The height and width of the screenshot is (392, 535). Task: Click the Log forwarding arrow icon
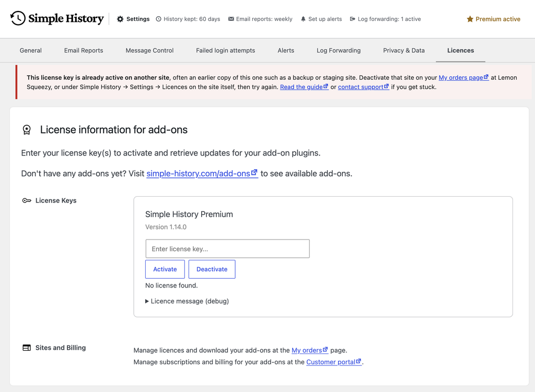pyautogui.click(x=353, y=19)
